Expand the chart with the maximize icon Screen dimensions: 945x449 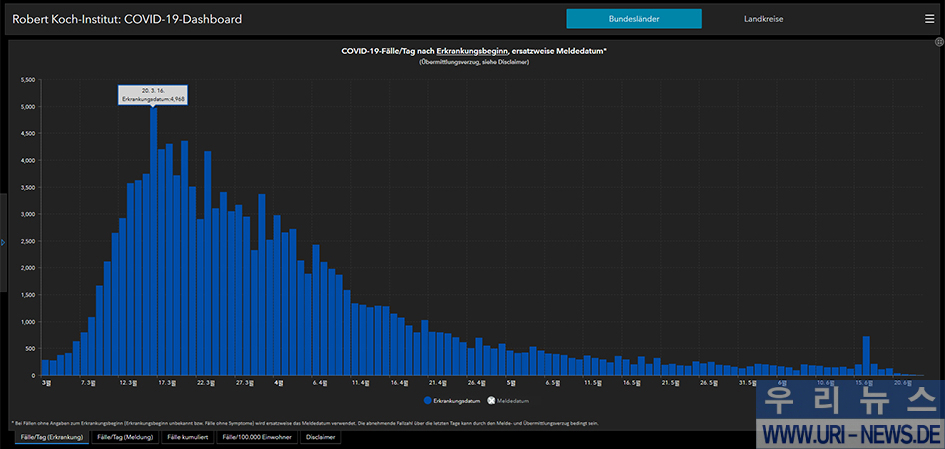[x=939, y=42]
